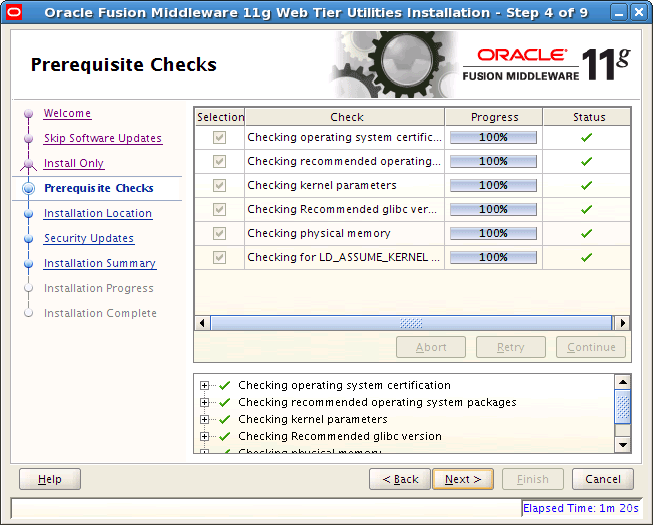
Task: Click the Abort button
Action: tap(431, 347)
